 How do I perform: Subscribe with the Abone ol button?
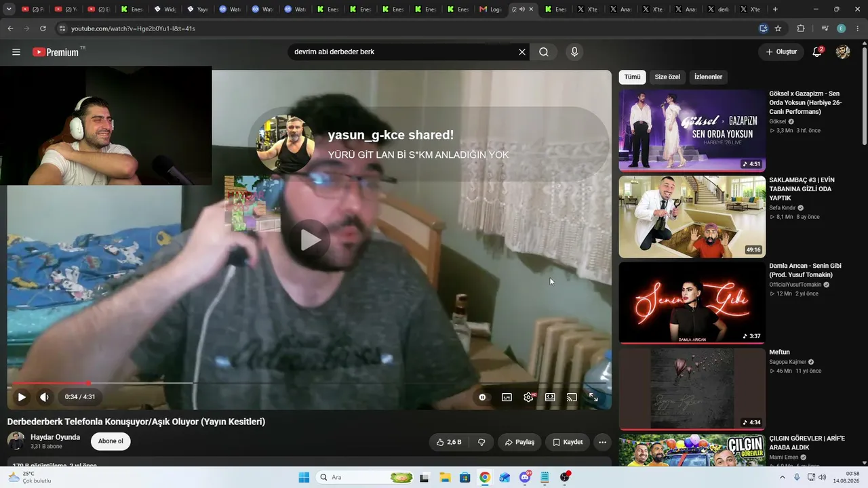pyautogui.click(x=111, y=441)
